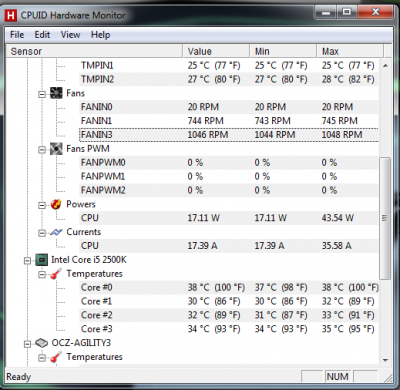
Task: Collapse the OCZ-AGILITY3 node
Action: point(27,344)
